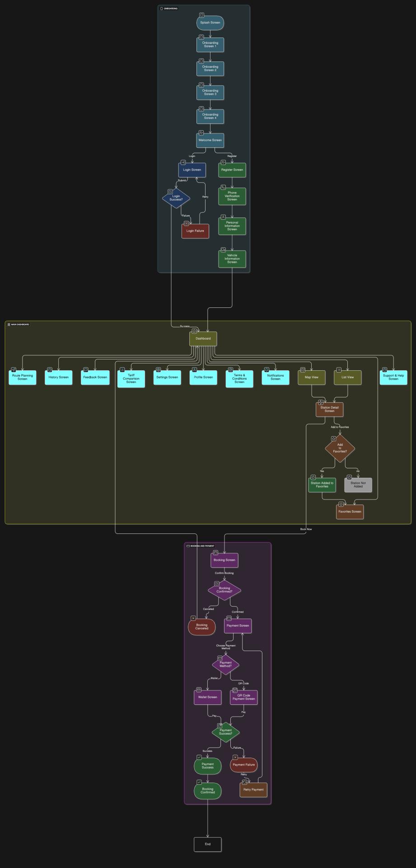Select the History Screen node
The height and width of the screenshot is (868, 416).
tap(59, 377)
